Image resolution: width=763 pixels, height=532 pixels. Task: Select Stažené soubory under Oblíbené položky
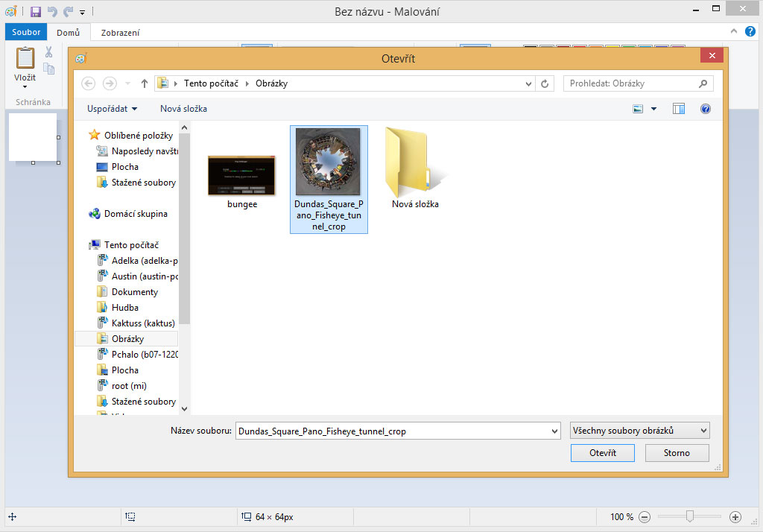coord(137,182)
